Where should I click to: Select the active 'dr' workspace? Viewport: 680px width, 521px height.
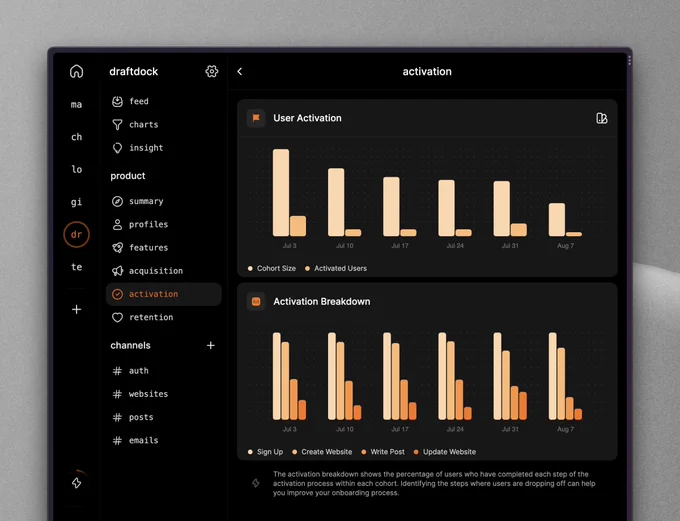(76, 234)
